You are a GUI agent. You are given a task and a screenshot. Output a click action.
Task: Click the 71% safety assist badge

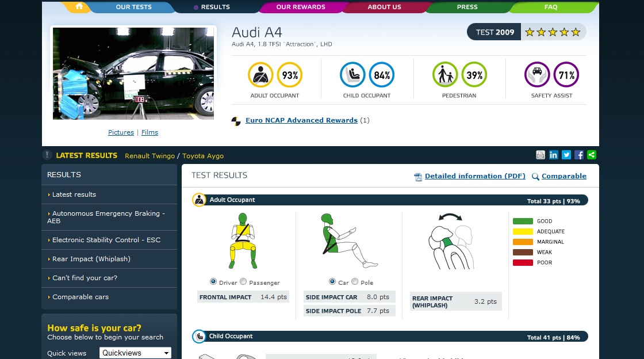pyautogui.click(x=566, y=75)
